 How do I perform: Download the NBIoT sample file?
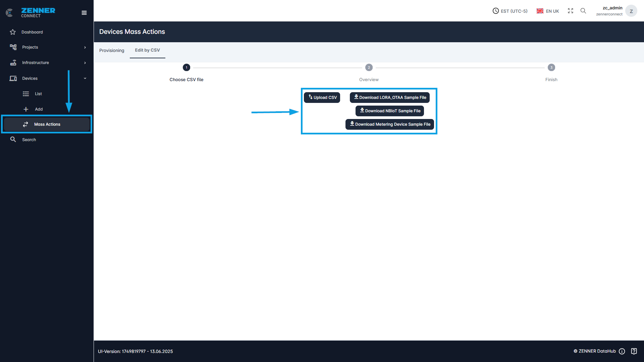pos(390,111)
